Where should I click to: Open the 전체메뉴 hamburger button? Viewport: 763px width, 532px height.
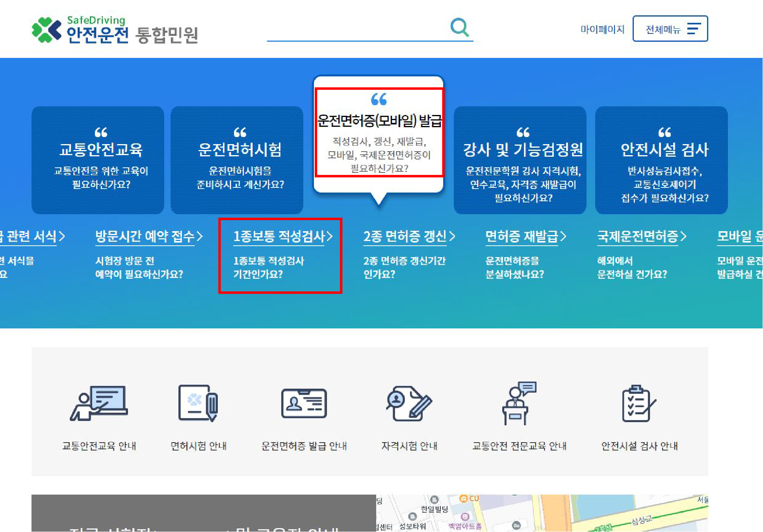click(670, 28)
